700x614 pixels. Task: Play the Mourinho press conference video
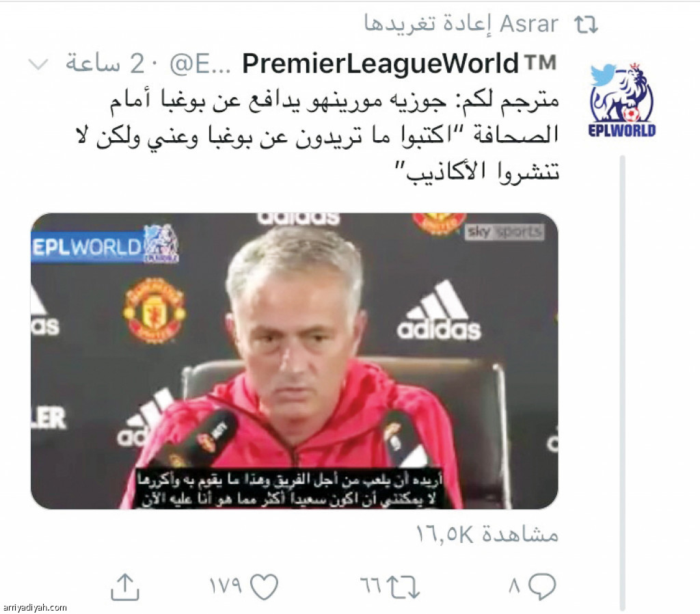pos(294,361)
